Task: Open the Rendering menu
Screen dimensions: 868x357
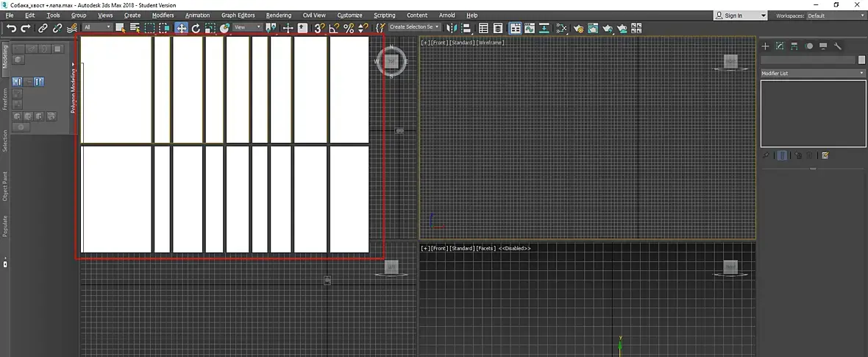Action: [x=278, y=15]
